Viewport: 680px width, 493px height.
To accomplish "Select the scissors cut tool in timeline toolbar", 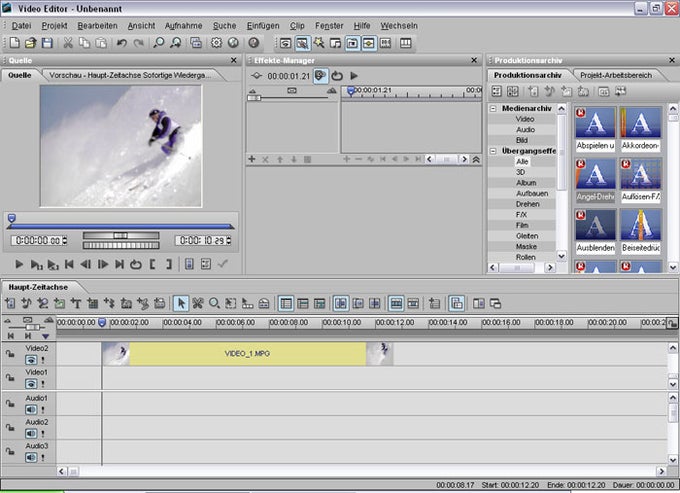I will pos(198,304).
